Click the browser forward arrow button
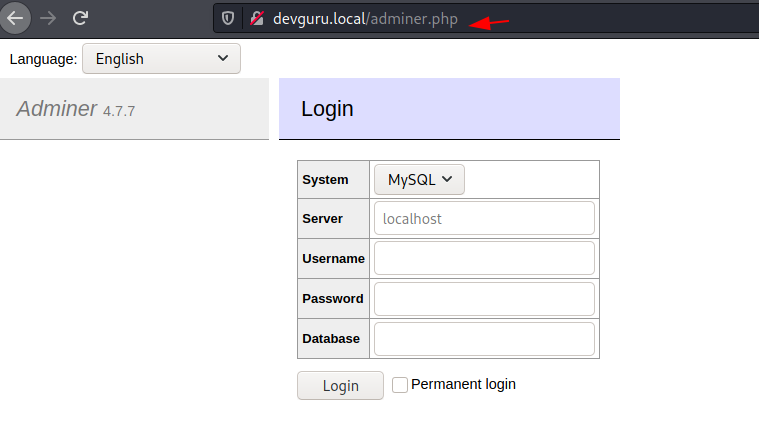The image size is (759, 442). pyautogui.click(x=48, y=18)
